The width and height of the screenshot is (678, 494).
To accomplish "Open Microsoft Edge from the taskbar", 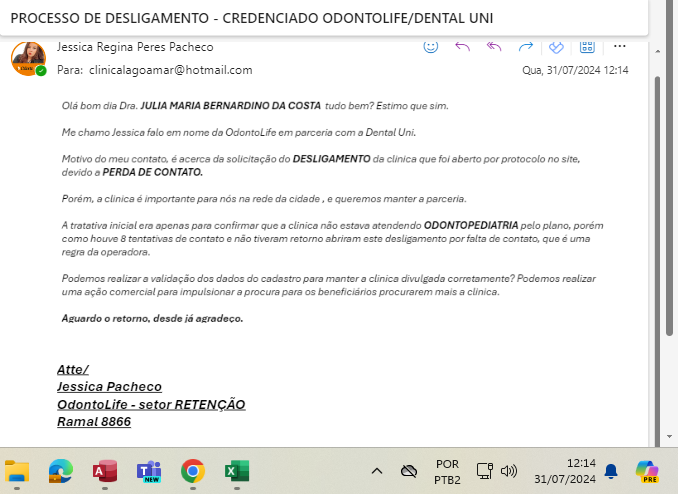I will [x=61, y=471].
